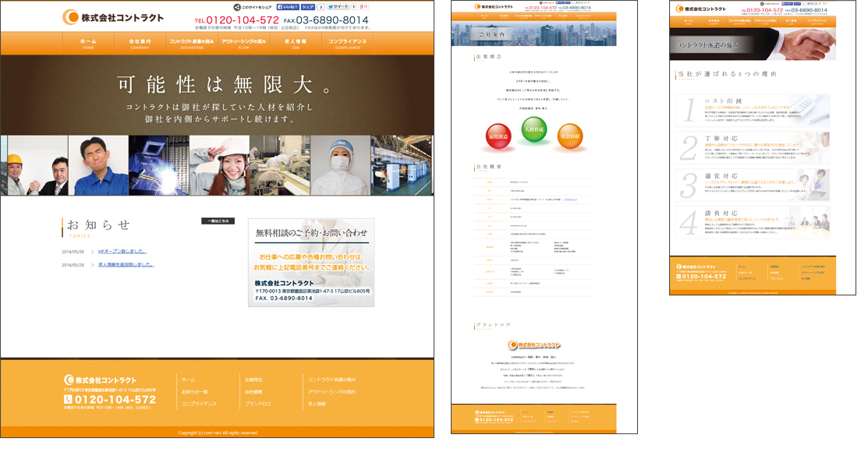Click the 株式会社コントラクト logo in home page header
Viewport: 868px width, 449px height.
(x=113, y=17)
